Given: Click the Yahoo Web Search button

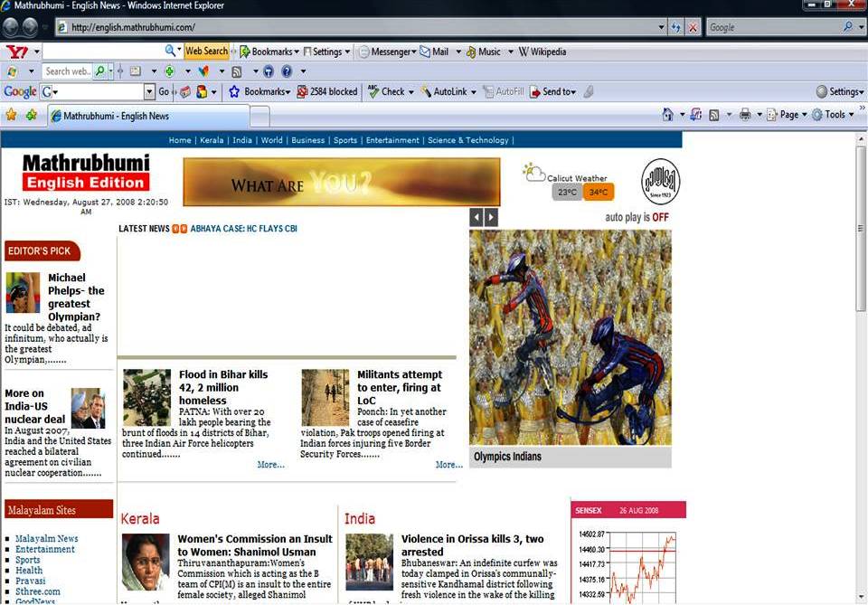Looking at the screenshot, I should 206,52.
